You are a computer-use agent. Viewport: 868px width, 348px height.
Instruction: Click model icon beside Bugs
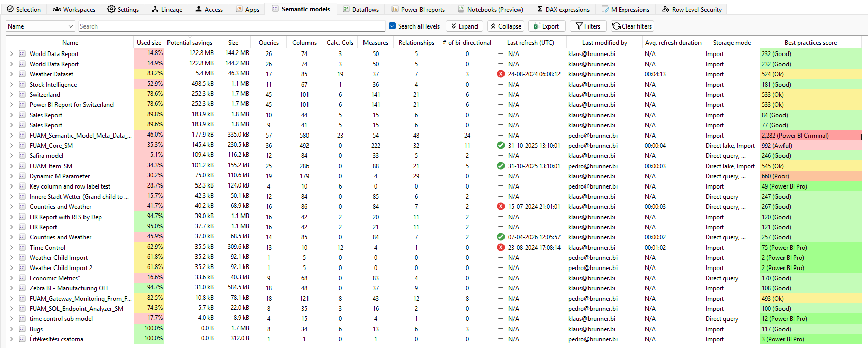[22, 329]
